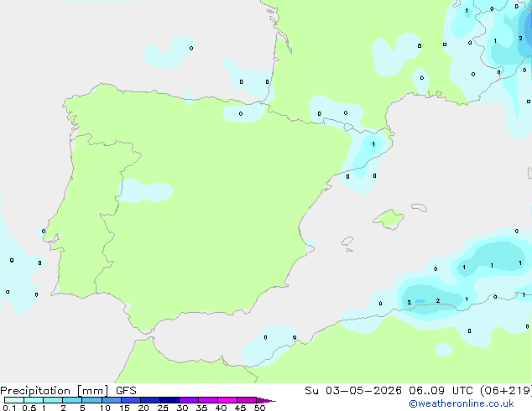
Task: Pick the 15–20 mm legend color swatch
Action: tap(131, 400)
